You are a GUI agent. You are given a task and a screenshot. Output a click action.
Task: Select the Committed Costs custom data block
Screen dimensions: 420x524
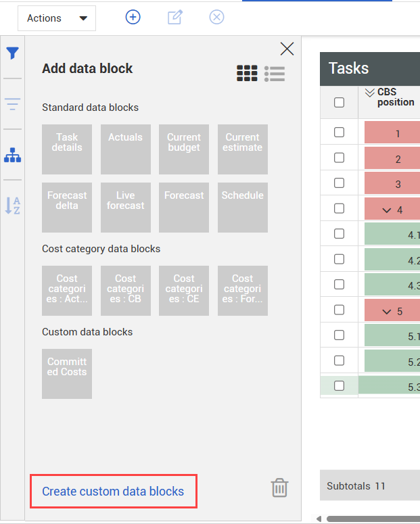(67, 373)
